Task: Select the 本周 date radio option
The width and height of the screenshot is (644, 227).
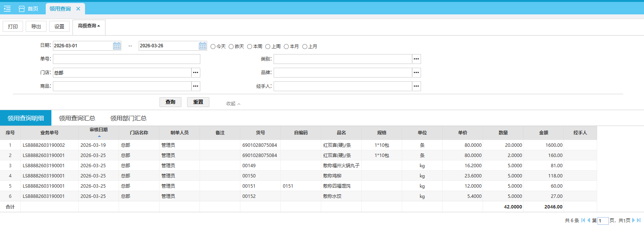Action: pyautogui.click(x=250, y=47)
